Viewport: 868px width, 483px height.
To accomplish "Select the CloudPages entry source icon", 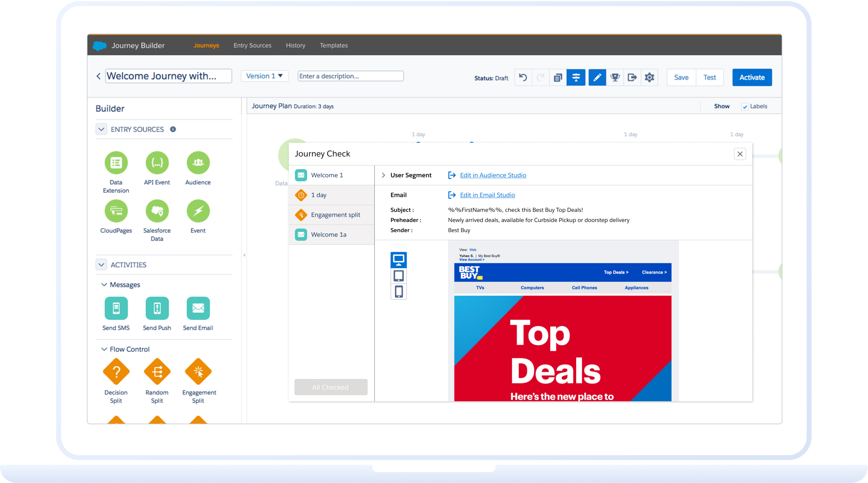I will tap(116, 211).
